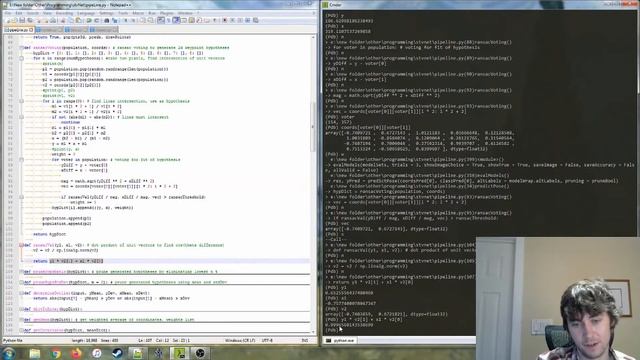Toggle synchronized horizontal scrolling icon
The image size is (640, 360).
tap(151, 20)
